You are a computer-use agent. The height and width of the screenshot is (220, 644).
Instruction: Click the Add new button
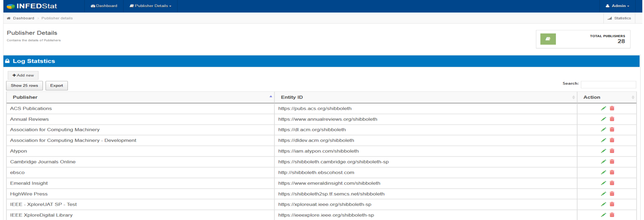click(23, 75)
